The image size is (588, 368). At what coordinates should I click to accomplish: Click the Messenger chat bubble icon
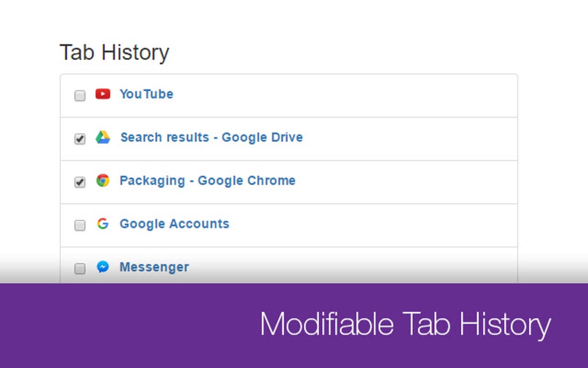pos(103,267)
